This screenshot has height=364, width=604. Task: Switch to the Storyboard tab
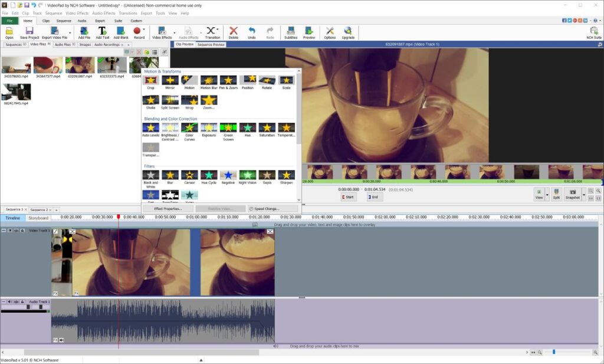point(38,218)
